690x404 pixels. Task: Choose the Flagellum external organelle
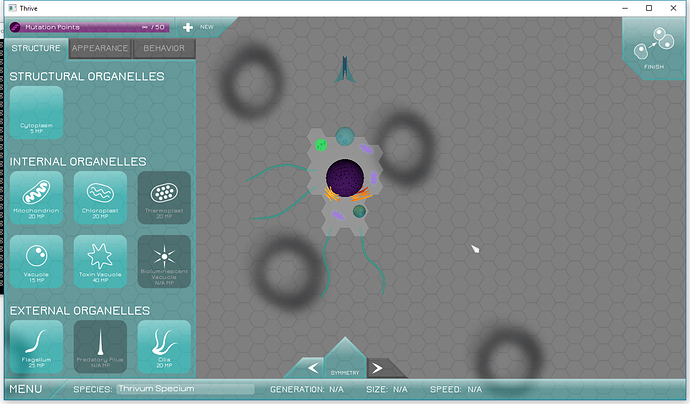36,344
